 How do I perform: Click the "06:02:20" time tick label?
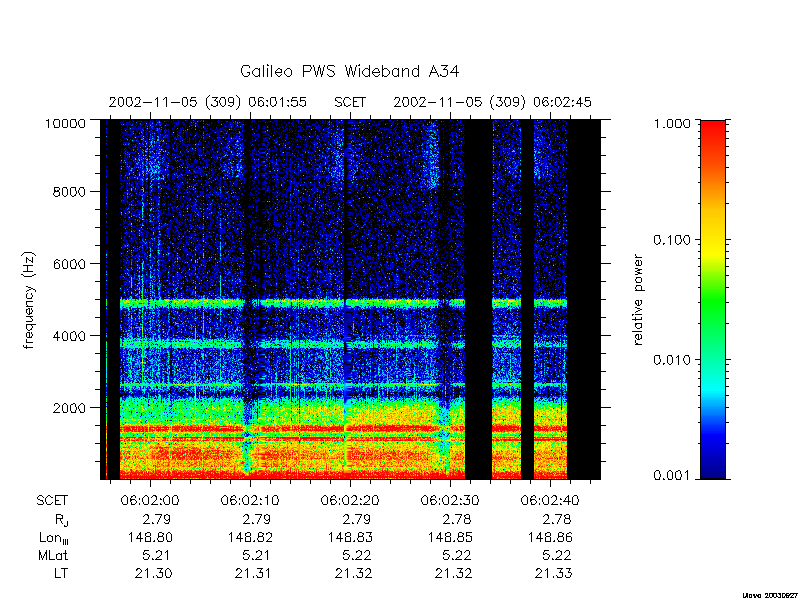350,501
